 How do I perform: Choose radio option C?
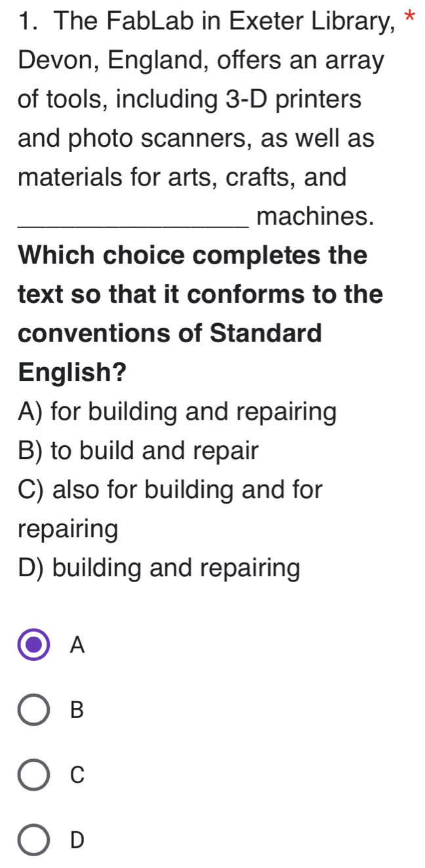point(34,774)
